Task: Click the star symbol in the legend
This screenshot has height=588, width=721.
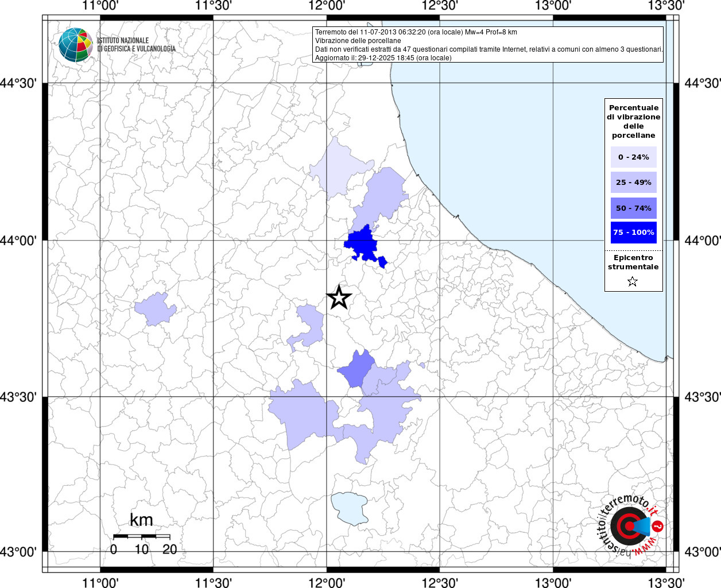Action: click(x=633, y=281)
